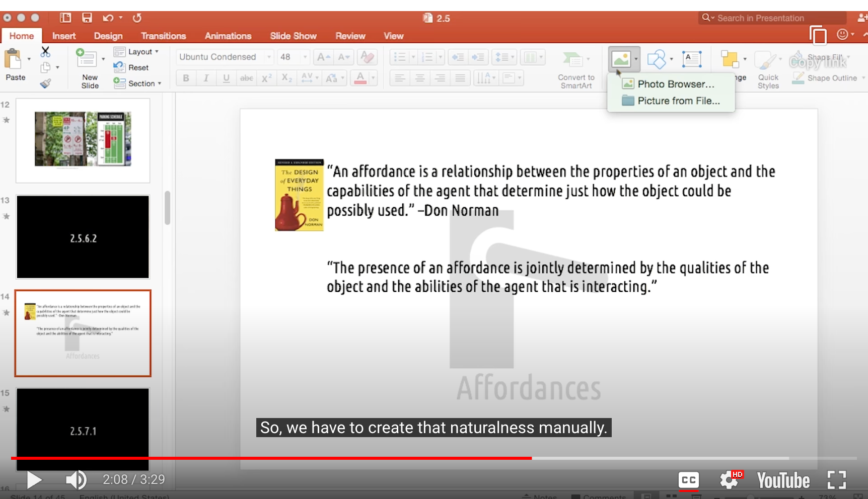Save the presentation with the disk icon

point(87,18)
